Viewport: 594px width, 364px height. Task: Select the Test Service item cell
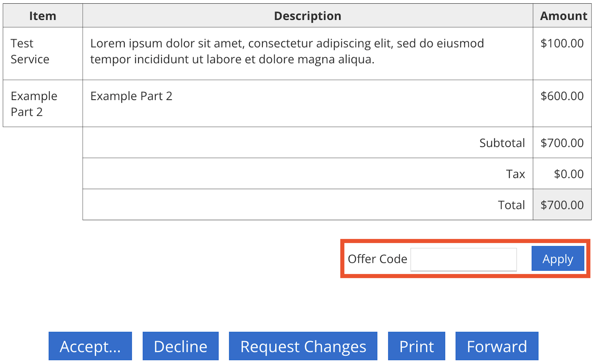coord(30,51)
